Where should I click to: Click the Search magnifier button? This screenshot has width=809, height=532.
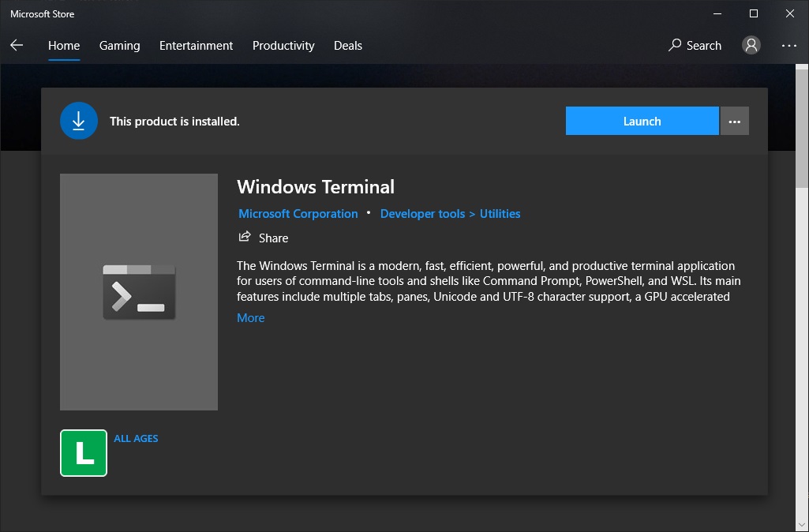point(695,46)
